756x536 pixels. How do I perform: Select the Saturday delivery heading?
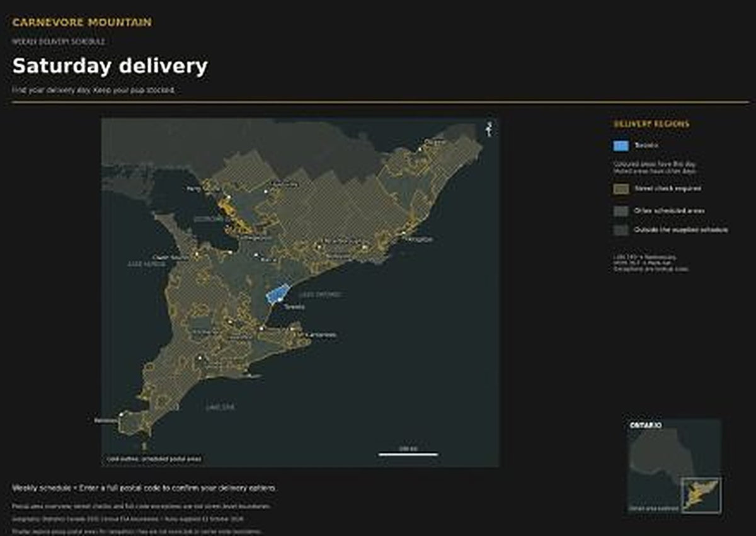110,66
